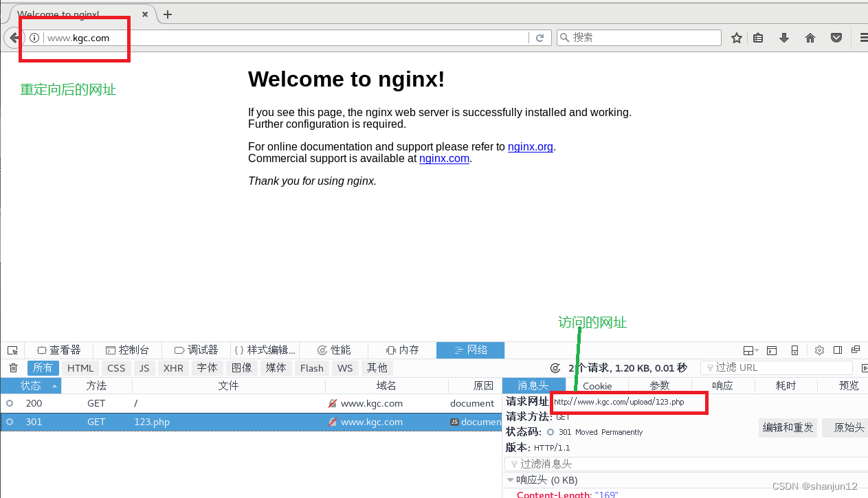Click the 过滤 URL filter field

coord(777,368)
